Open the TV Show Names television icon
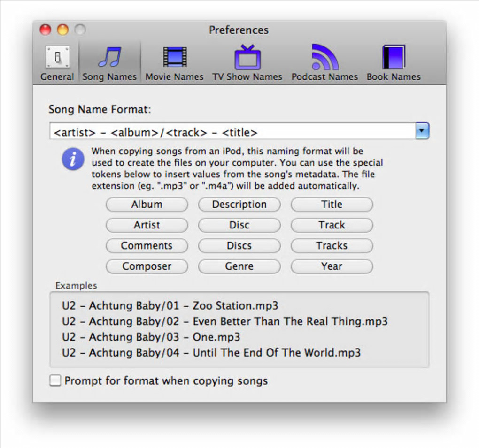Image resolution: width=479 pixels, height=448 pixels. click(x=247, y=57)
